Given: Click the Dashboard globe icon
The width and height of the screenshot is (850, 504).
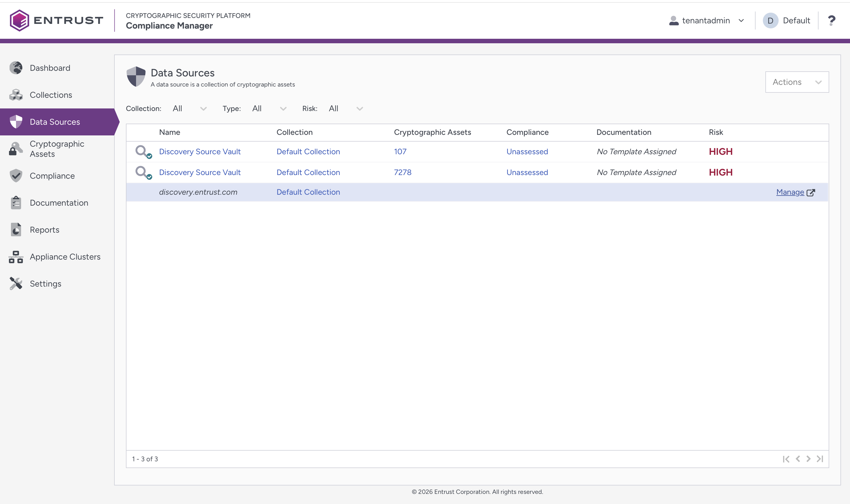Looking at the screenshot, I should point(16,68).
